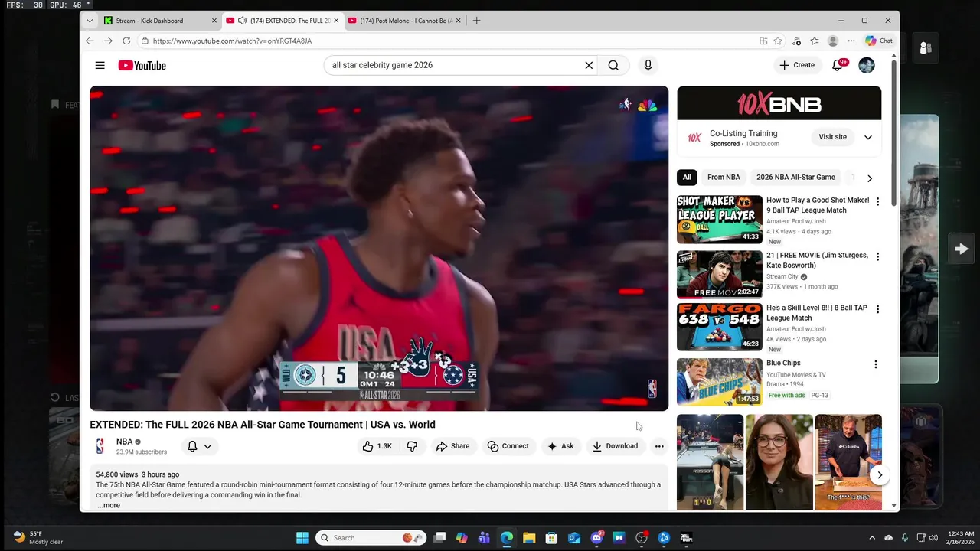This screenshot has width=980, height=551.
Task: Open the tab search dropdown arrow
Action: pyautogui.click(x=90, y=21)
